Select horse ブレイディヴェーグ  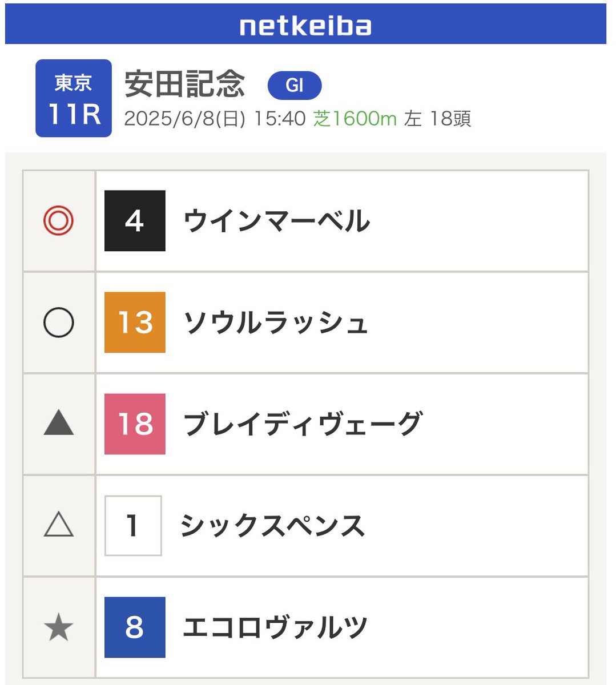[303, 424]
